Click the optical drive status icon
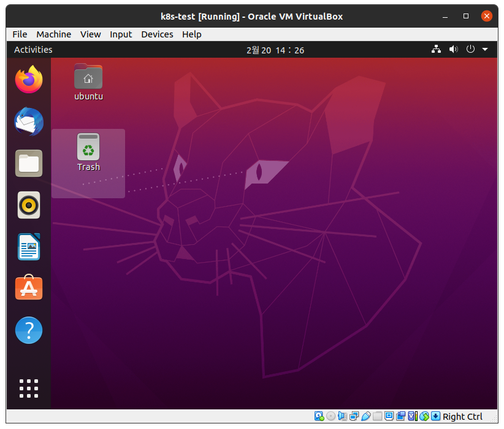 (x=330, y=416)
